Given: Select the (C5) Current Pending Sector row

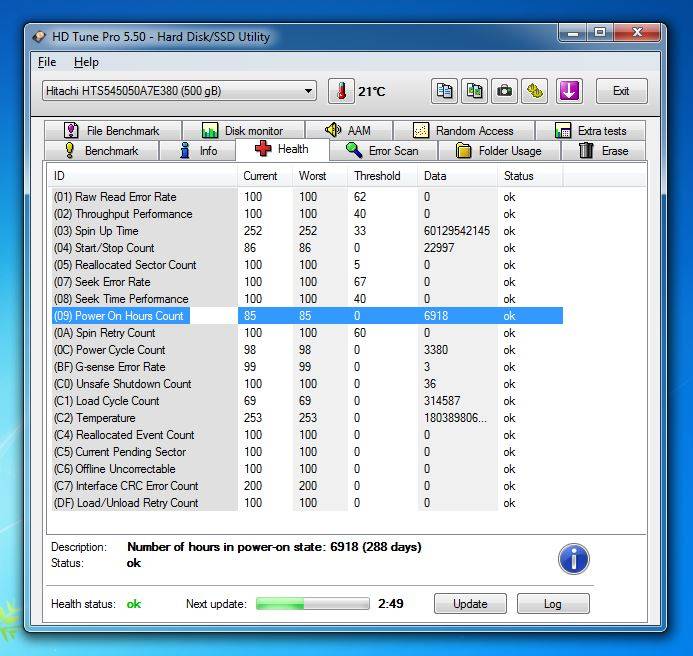Looking at the screenshot, I should 307,452.
